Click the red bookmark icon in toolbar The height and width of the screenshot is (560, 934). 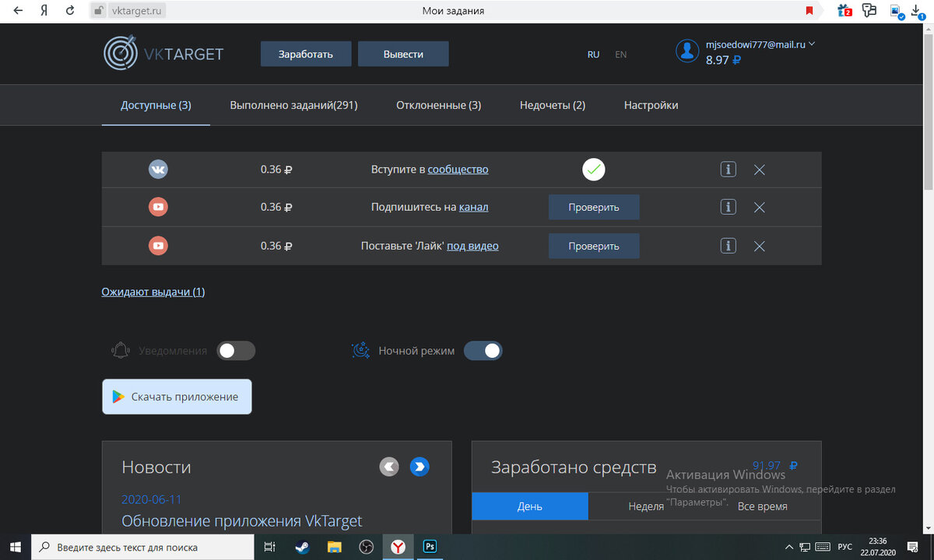coord(809,11)
